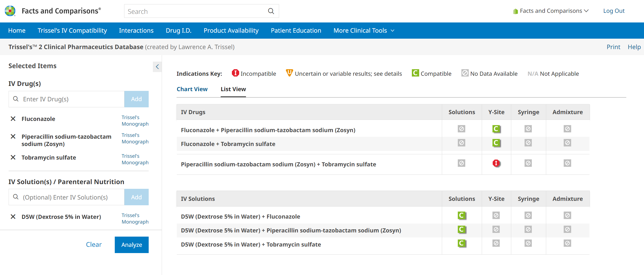Open incompatible Y-Site result for Zosyn + Tobramycin

[496, 163]
